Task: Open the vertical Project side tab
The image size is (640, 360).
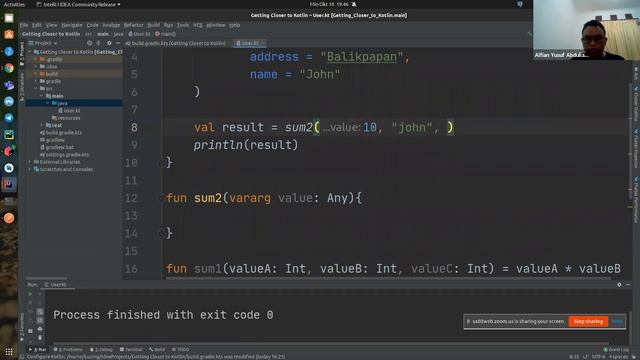Action: coord(22,54)
